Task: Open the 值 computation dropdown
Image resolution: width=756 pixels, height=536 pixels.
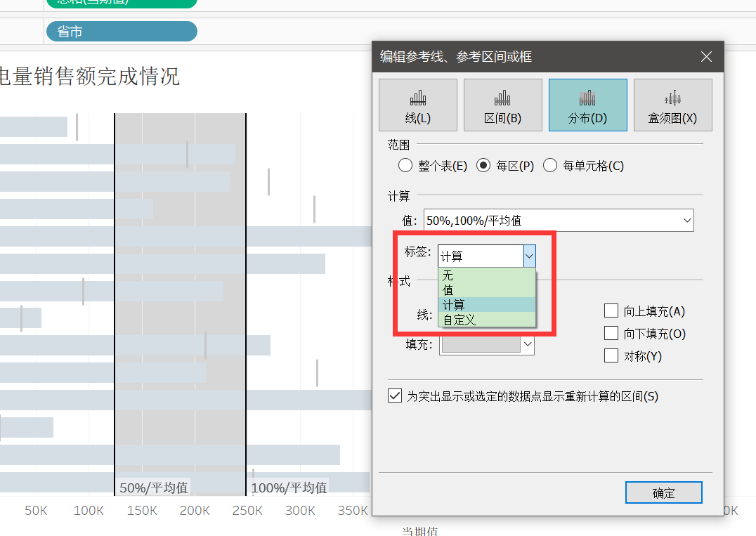Action: pyautogui.click(x=559, y=221)
